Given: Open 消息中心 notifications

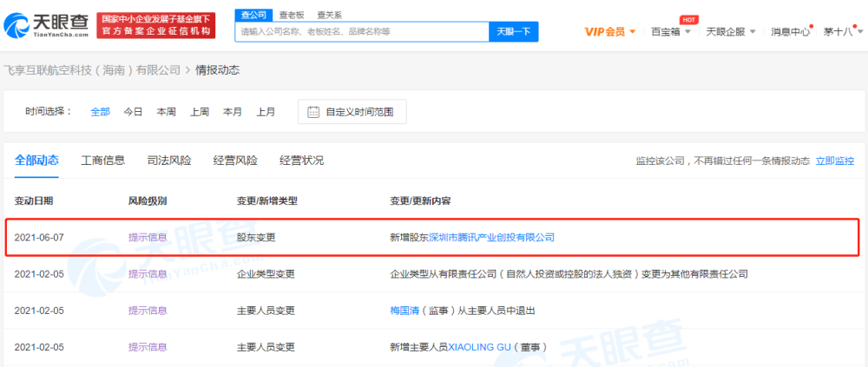Looking at the screenshot, I should pos(791,31).
